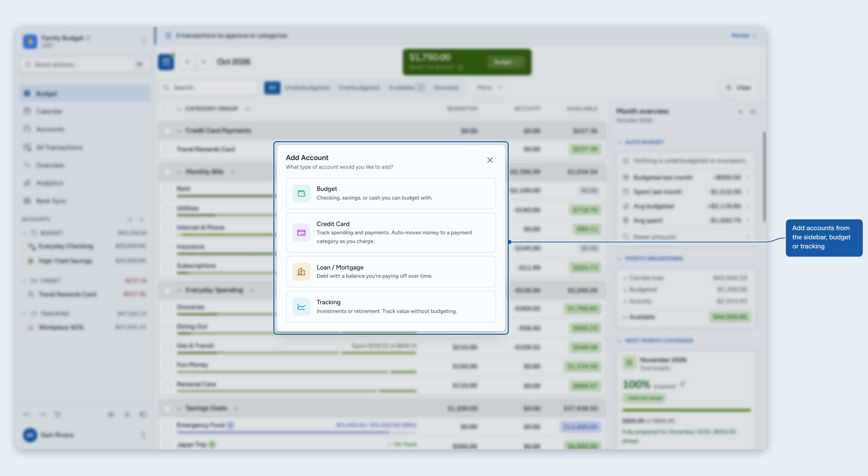868x476 pixels.
Task: Click the purple Credit Card icon
Action: point(301,232)
